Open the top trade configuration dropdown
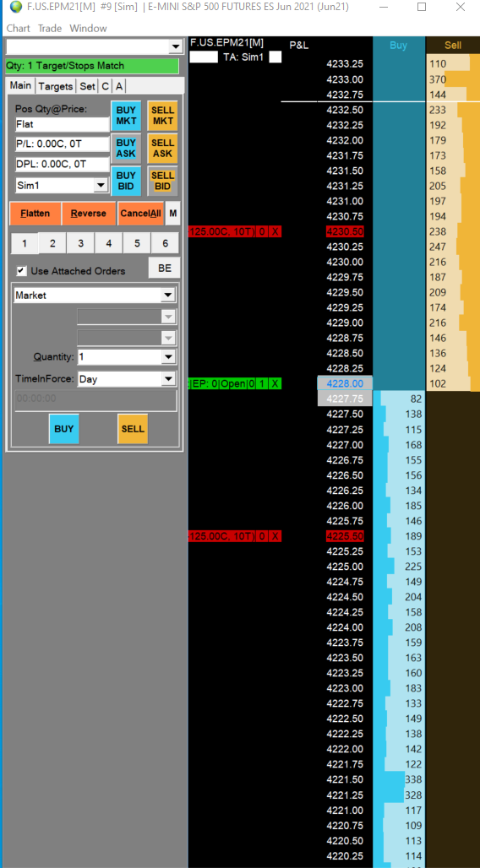 tap(176, 47)
